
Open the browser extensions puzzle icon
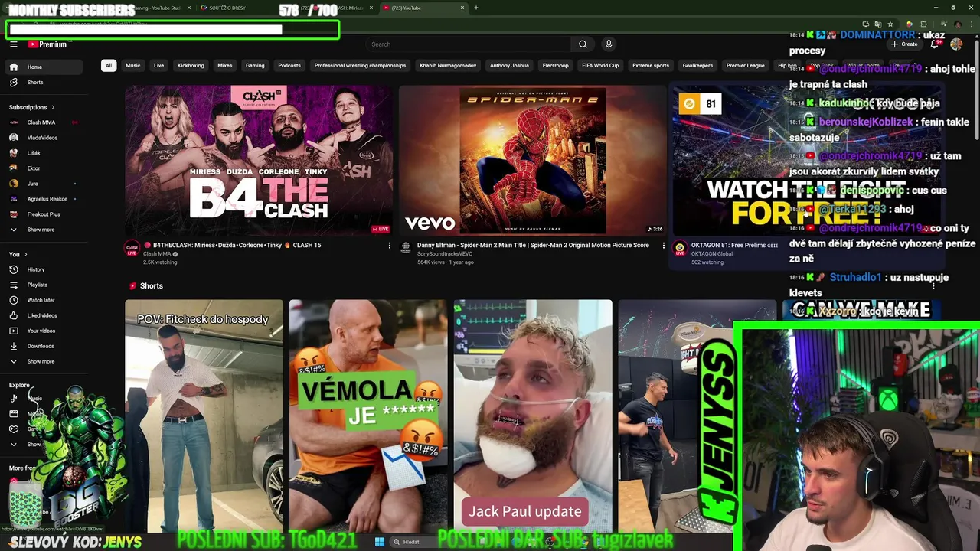(923, 24)
